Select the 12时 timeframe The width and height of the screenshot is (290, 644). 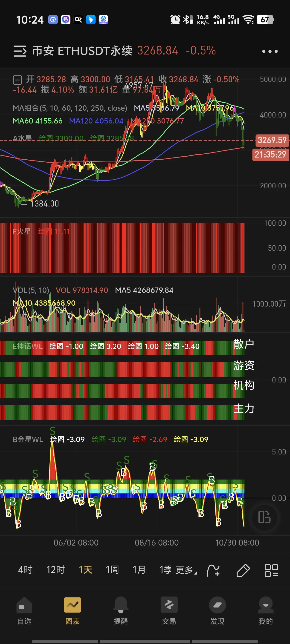click(55, 570)
